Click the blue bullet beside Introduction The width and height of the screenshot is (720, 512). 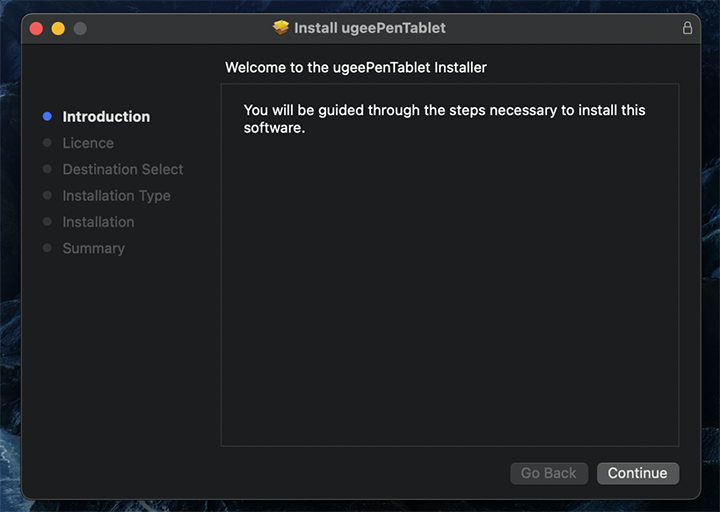(x=47, y=117)
